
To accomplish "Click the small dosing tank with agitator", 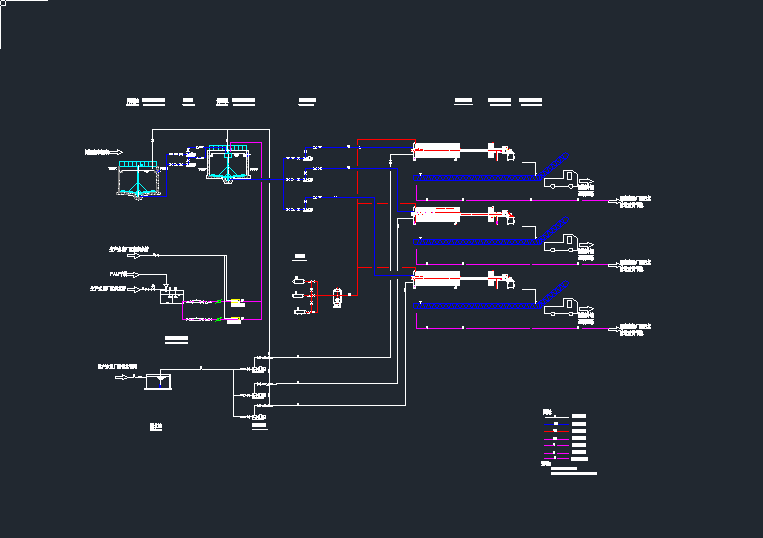I will coord(171,296).
